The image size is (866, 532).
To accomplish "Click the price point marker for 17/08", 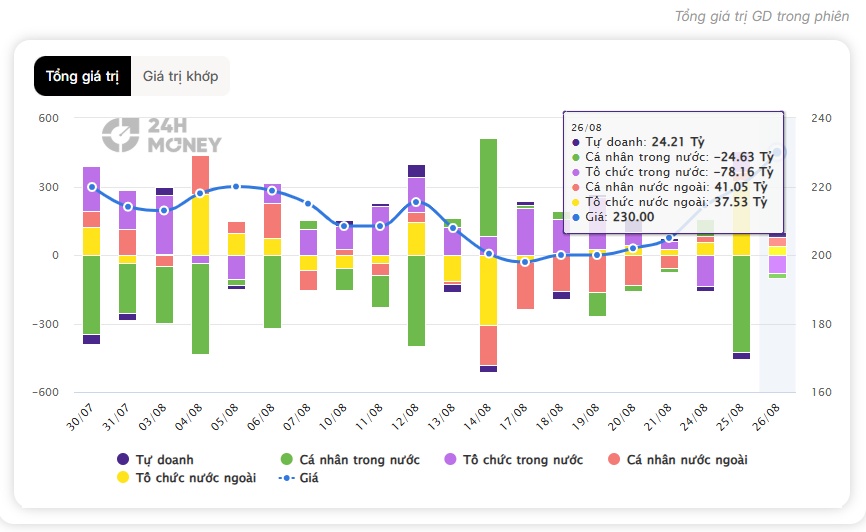I will (x=525, y=262).
